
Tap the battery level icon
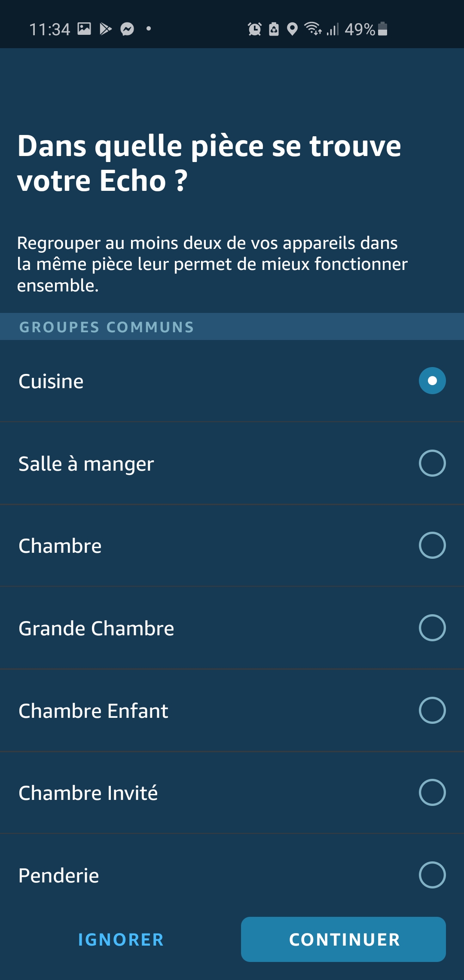pos(383,29)
